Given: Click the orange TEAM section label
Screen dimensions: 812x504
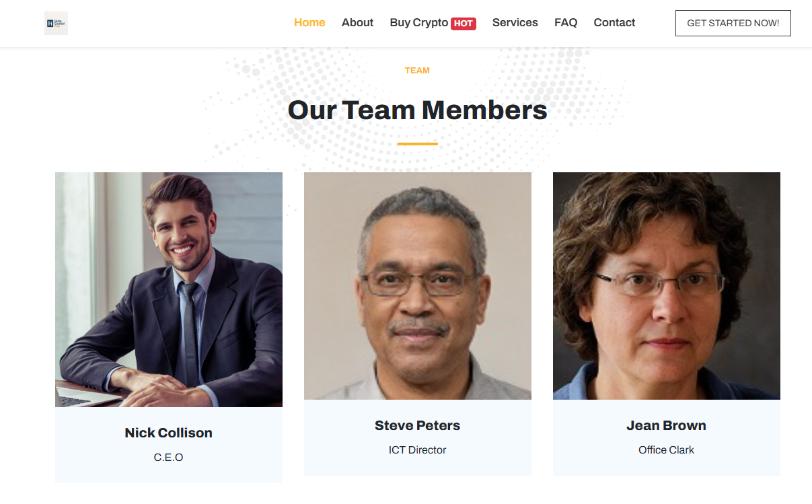Looking at the screenshot, I should (417, 71).
